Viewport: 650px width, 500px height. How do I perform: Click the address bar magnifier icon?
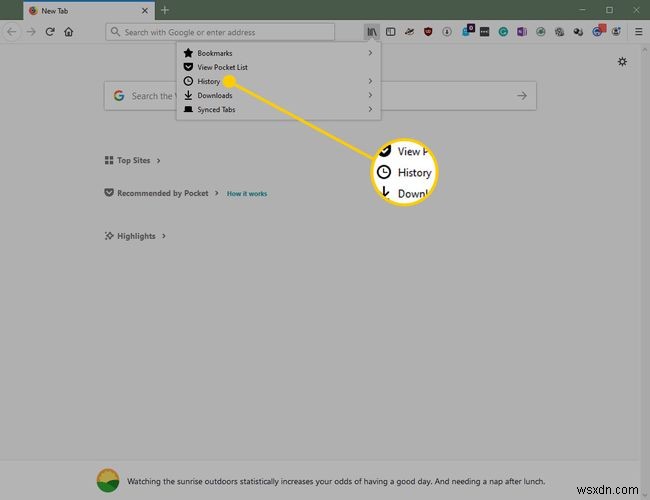pos(115,32)
